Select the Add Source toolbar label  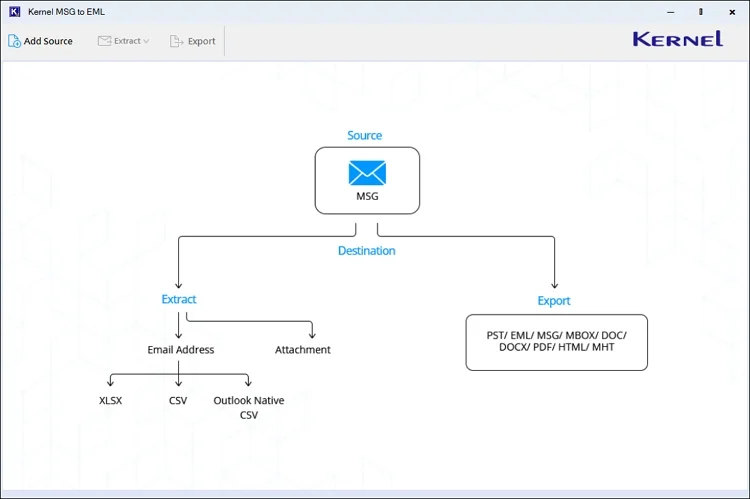[48, 42]
